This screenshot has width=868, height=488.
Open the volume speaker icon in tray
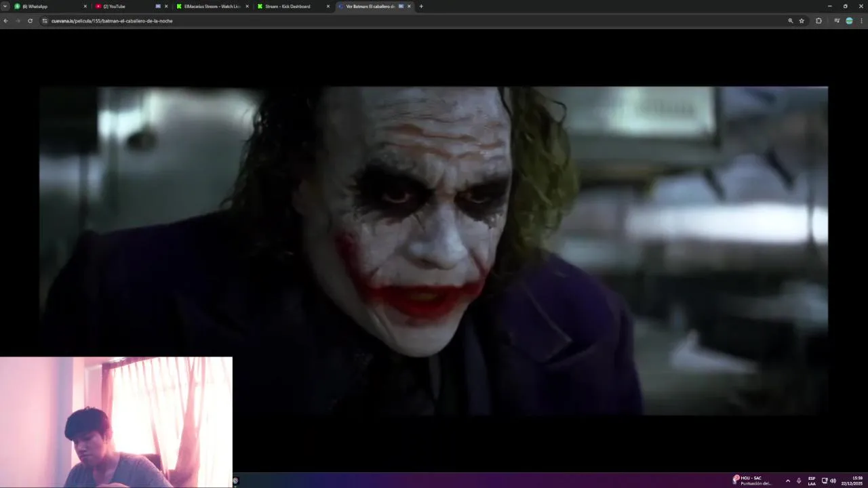tap(833, 481)
